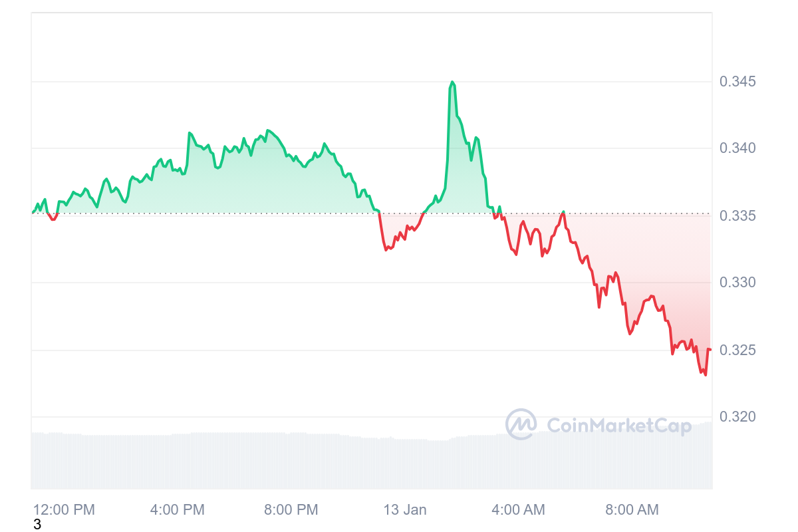Viewport: 798px width, 532px height.
Task: Click the lowest red price dip point
Action: (x=705, y=374)
